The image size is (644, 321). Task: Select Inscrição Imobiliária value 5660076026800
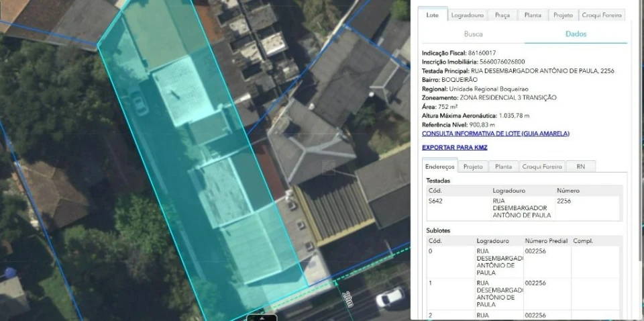coord(502,62)
